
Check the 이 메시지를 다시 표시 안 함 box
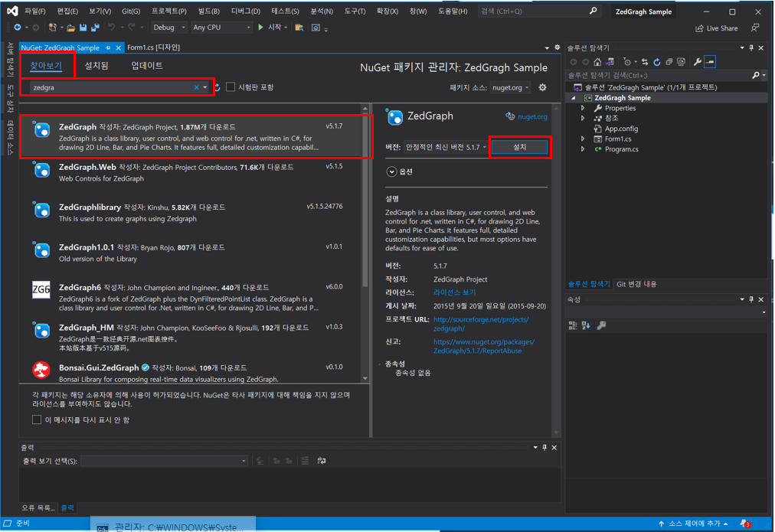37,419
